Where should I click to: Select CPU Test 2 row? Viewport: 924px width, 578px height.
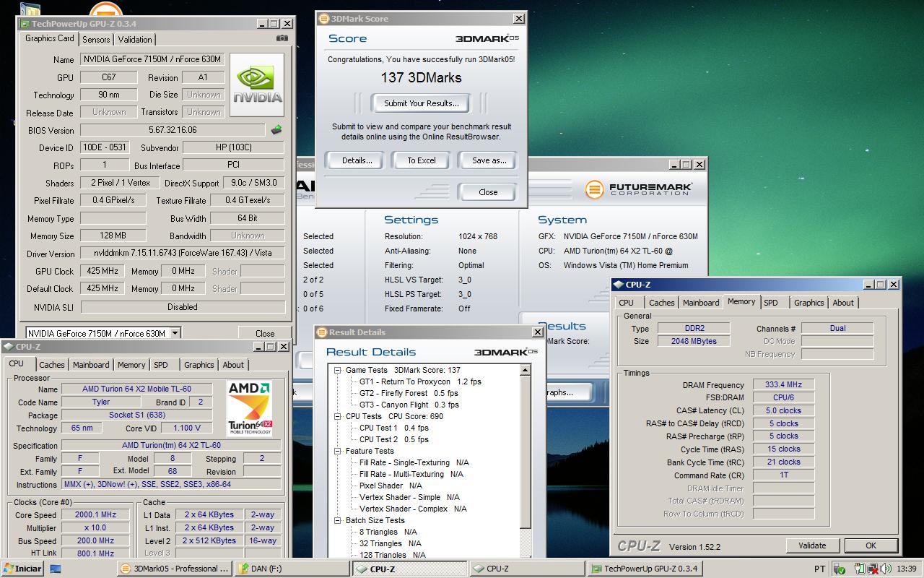(x=394, y=439)
